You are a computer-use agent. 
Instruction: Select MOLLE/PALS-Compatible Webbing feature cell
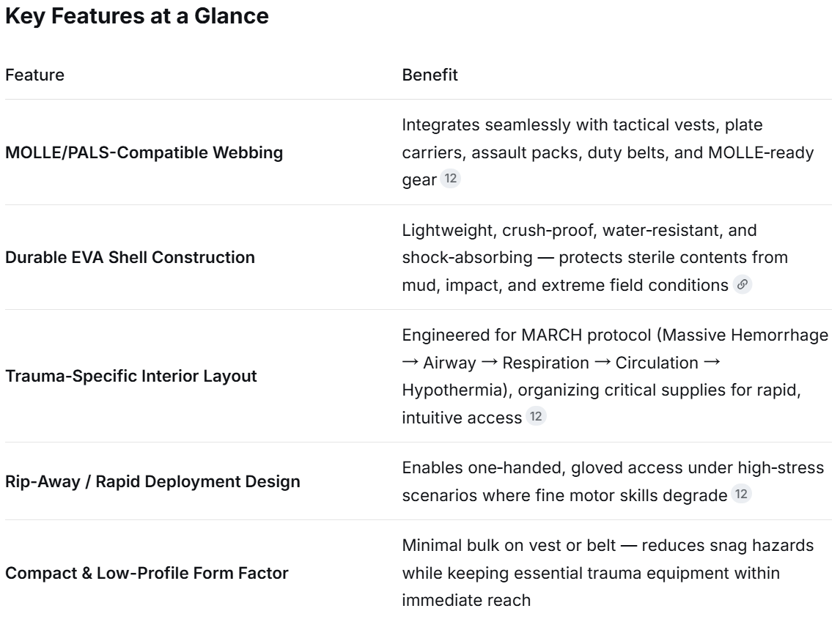(x=144, y=152)
